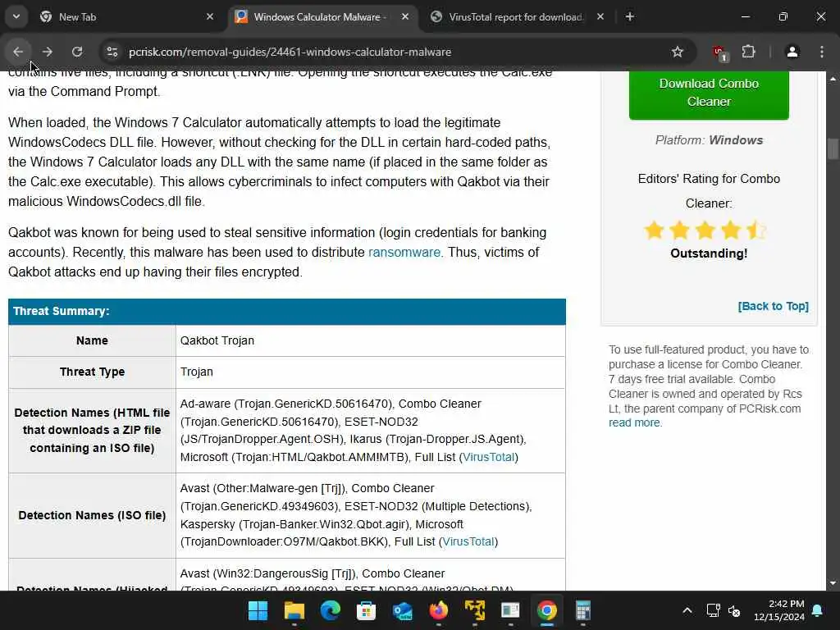Expand the tab search dropdown

click(x=16, y=16)
